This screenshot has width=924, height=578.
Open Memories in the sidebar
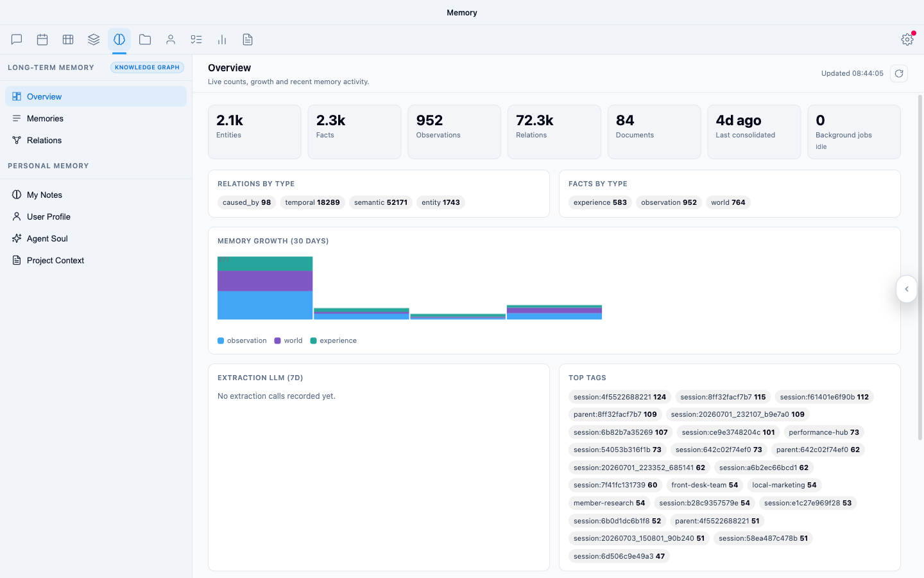click(96, 118)
